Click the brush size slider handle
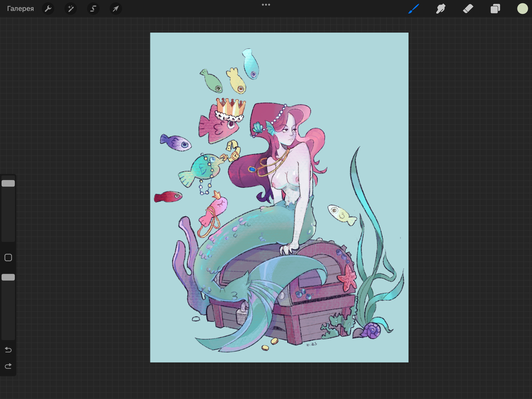 pos(8,183)
